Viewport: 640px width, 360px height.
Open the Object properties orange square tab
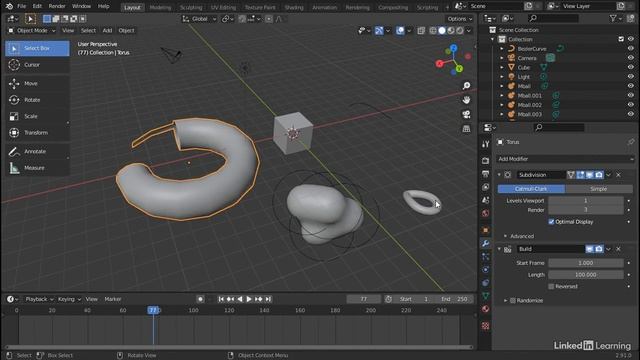[485, 230]
